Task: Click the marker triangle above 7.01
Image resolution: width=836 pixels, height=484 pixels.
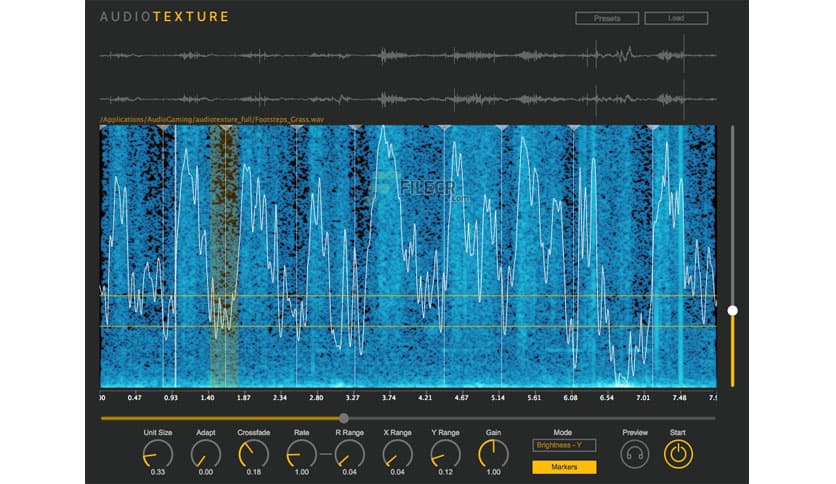Action: (653, 128)
